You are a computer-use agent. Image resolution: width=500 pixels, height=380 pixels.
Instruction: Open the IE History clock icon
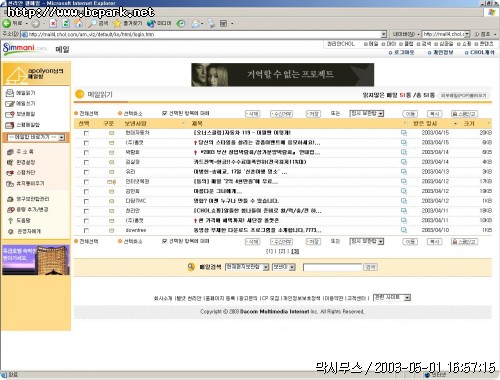point(181,23)
